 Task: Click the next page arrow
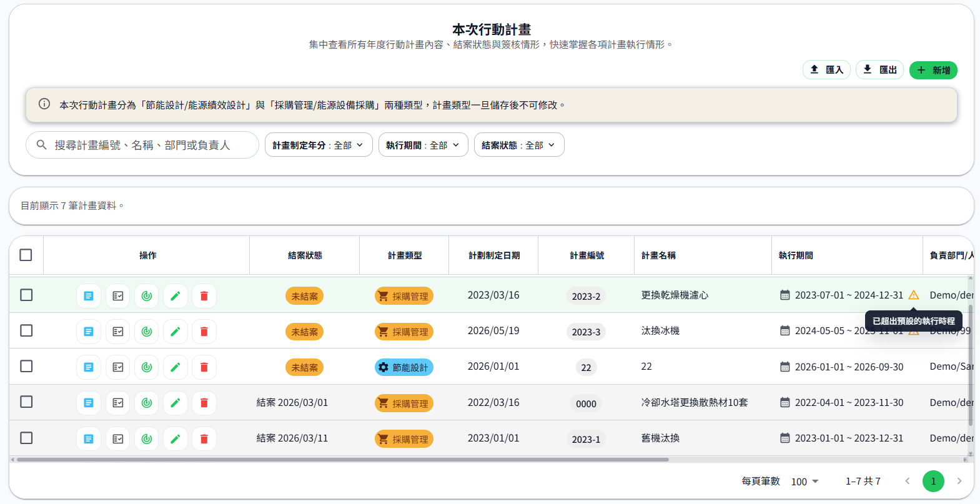click(959, 481)
